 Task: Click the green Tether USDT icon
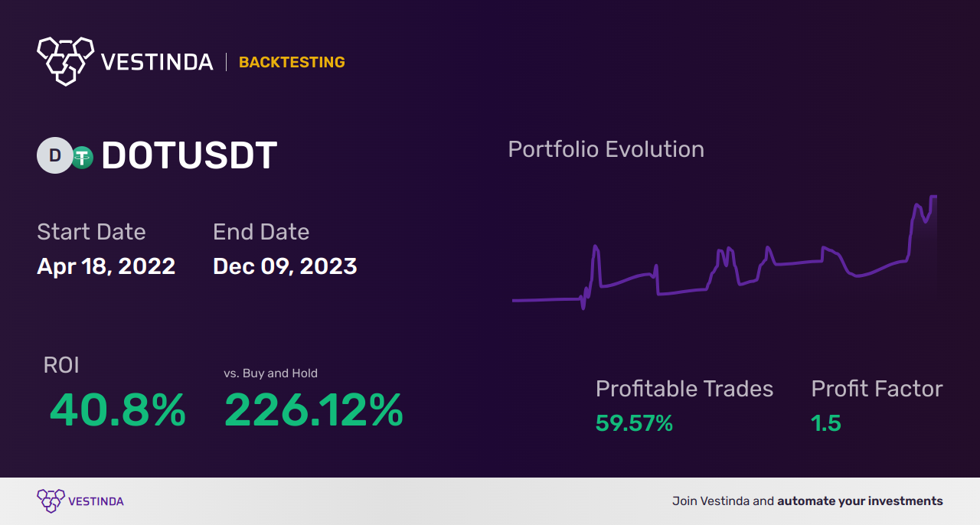click(x=82, y=157)
